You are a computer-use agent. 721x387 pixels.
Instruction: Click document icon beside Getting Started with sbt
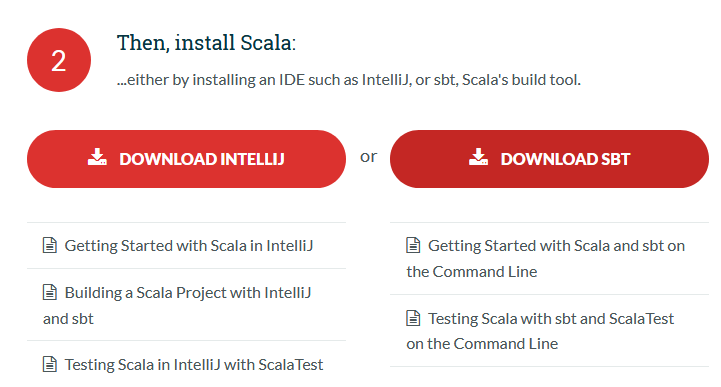[x=413, y=245]
